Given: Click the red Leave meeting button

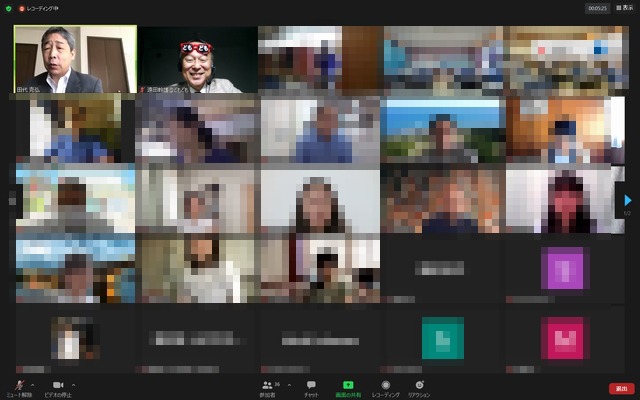Looking at the screenshot, I should [621, 388].
